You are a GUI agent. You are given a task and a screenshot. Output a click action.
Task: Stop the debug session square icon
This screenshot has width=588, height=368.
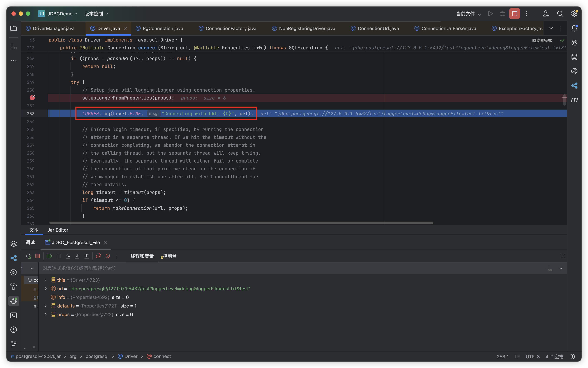pos(37,256)
